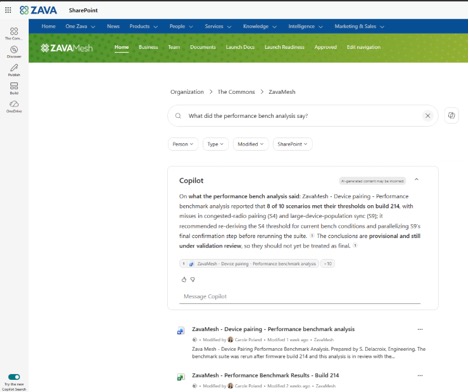Image resolution: width=469 pixels, height=392 pixels.
Task: Open Discover in the left rail
Action: 14,52
